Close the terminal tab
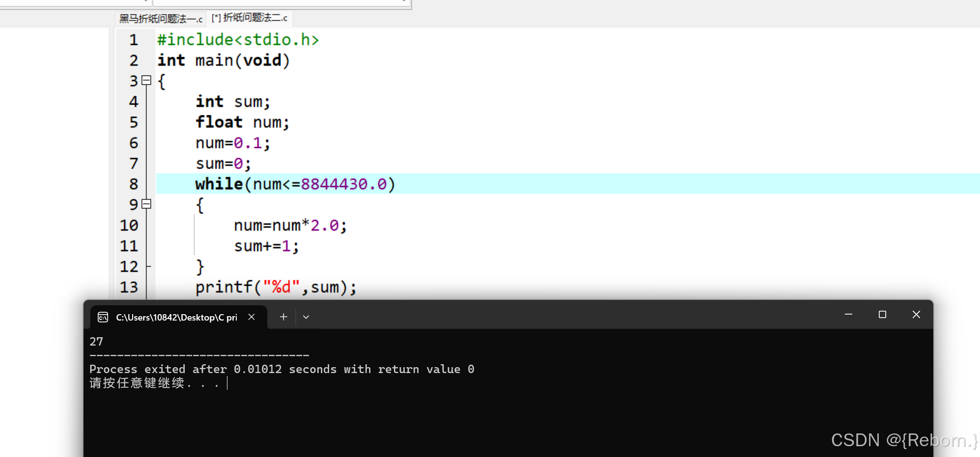The height and width of the screenshot is (457, 980). [x=252, y=317]
